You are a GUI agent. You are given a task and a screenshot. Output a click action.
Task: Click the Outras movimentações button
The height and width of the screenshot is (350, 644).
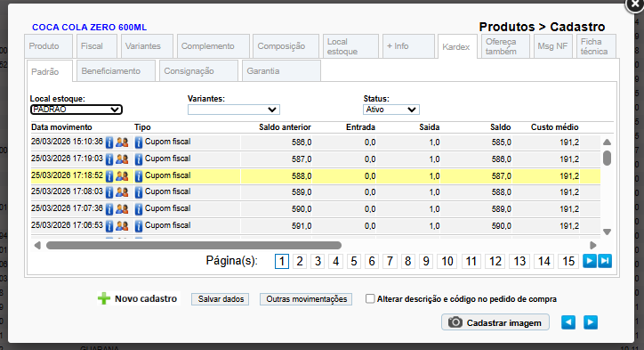tap(306, 299)
